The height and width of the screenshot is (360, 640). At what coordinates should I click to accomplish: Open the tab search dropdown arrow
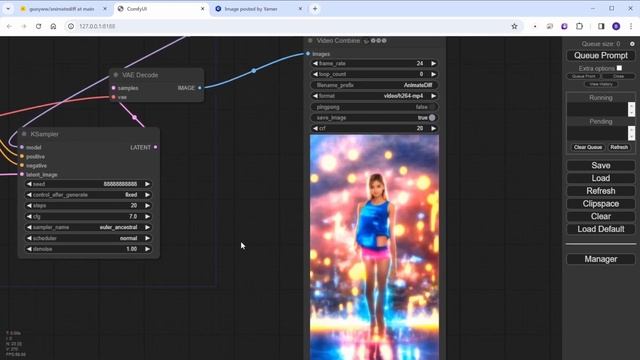pos(8,9)
